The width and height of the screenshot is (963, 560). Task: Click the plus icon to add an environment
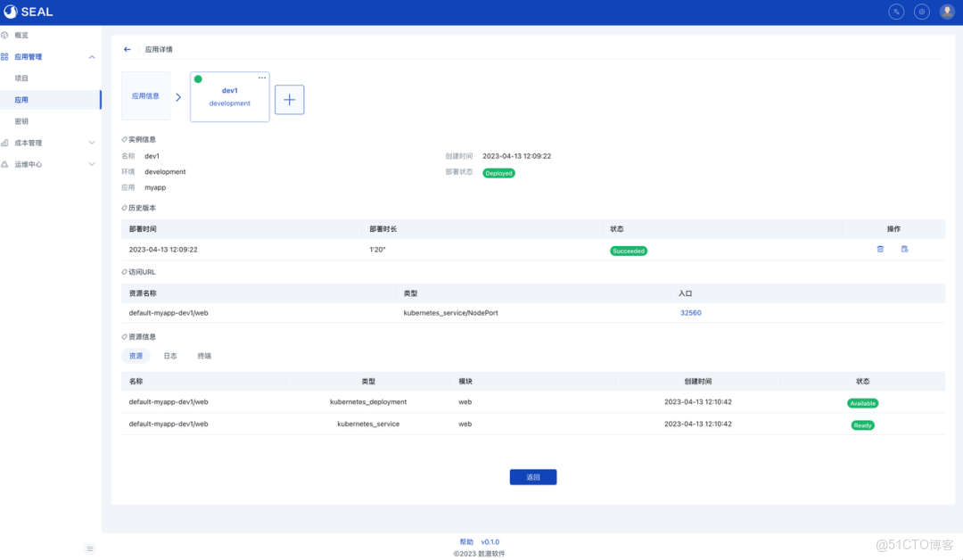pyautogui.click(x=289, y=100)
